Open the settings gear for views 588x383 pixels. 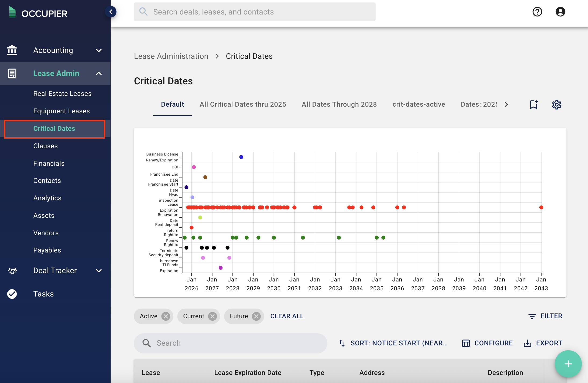point(557,104)
